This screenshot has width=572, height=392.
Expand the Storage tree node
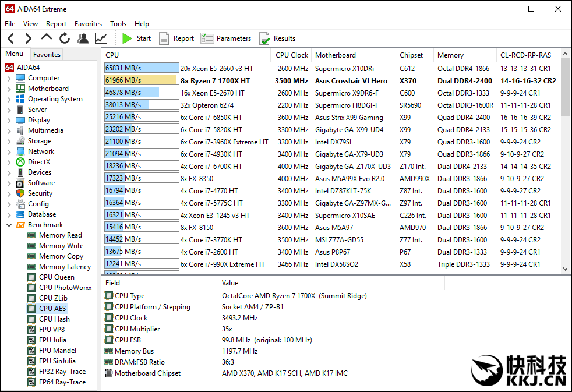[x=9, y=141]
